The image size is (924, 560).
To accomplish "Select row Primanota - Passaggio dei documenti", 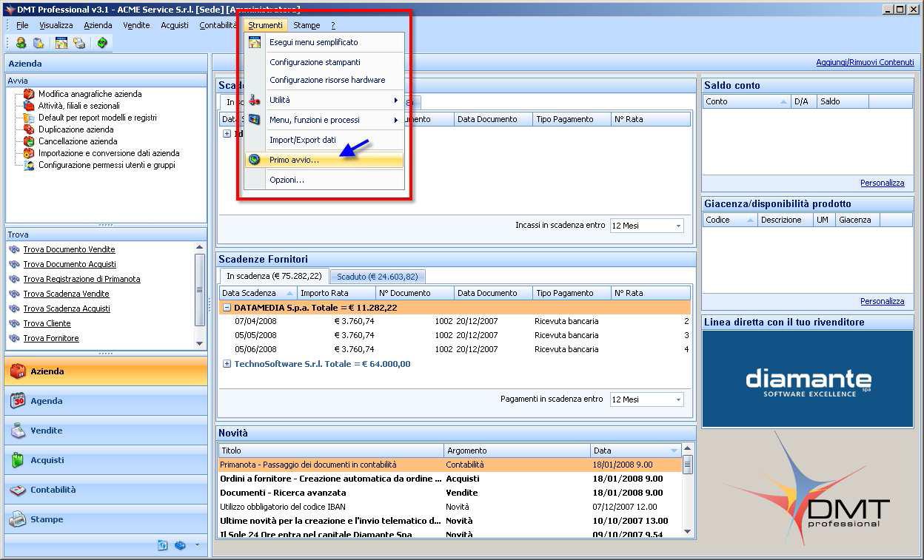I will point(449,465).
